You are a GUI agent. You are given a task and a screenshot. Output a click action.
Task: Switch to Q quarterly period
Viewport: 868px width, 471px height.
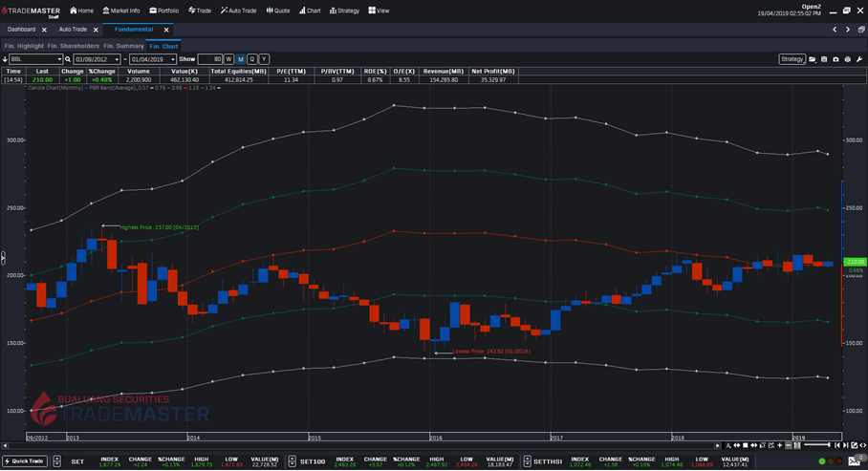(x=251, y=59)
